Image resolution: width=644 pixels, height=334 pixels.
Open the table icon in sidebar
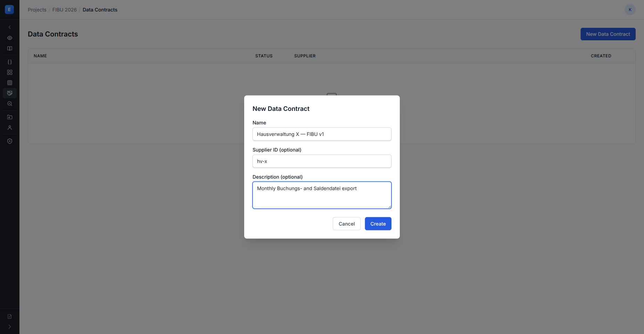[10, 83]
